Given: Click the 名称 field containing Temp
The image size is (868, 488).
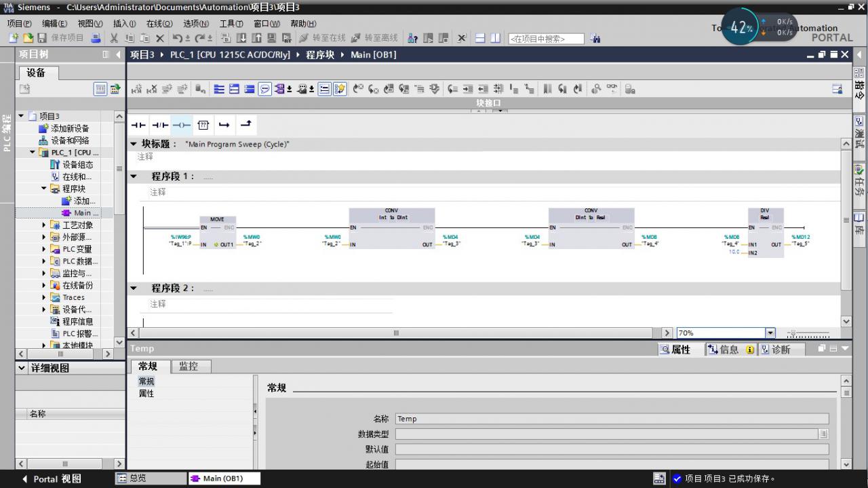Looking at the screenshot, I should click(x=612, y=419).
